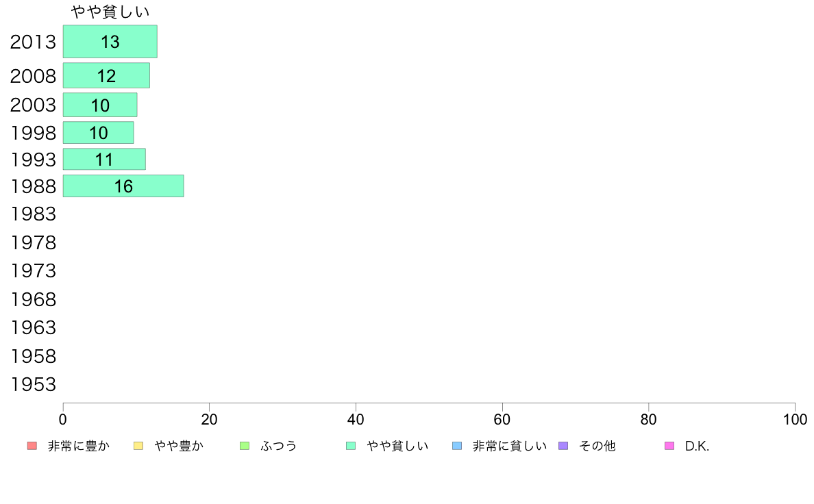Viewport: 814px width, 504px height.
Task: Click the やや貧しい legend text label
Action: click(x=397, y=446)
